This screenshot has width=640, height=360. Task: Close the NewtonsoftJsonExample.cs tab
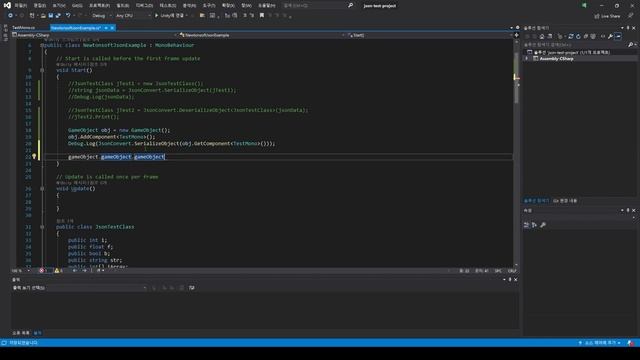click(112, 28)
